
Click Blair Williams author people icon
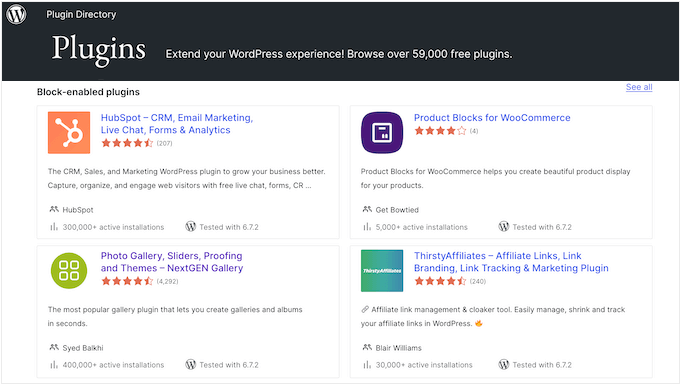367,347
